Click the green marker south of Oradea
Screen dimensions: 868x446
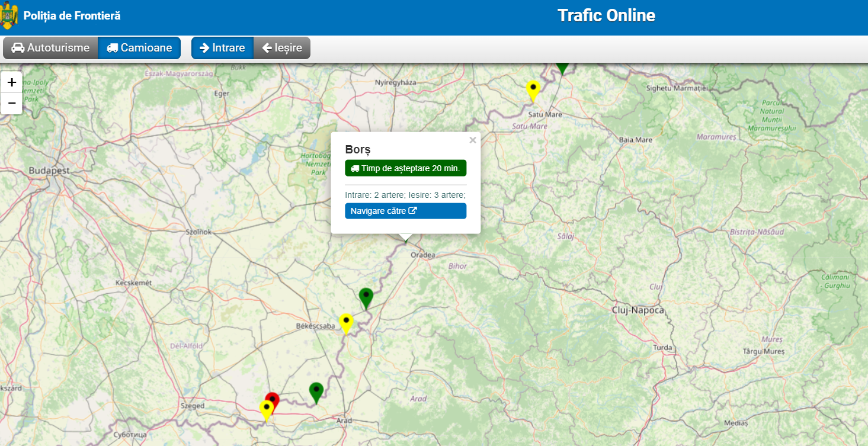tap(366, 297)
